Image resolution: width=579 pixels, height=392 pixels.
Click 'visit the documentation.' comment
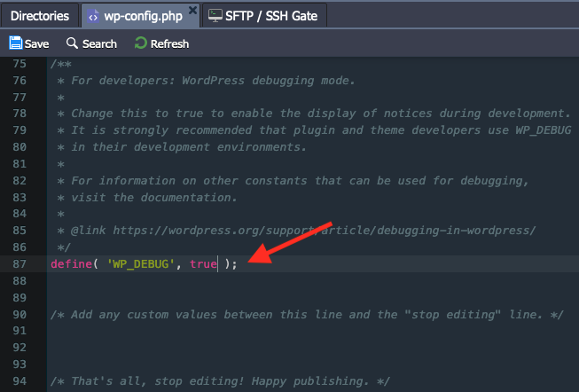[153, 197]
